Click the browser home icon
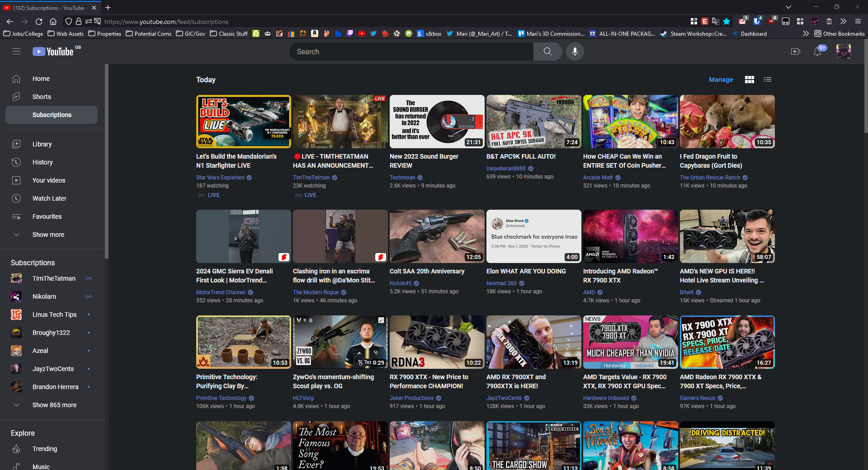The height and width of the screenshot is (470, 868). coord(53,21)
